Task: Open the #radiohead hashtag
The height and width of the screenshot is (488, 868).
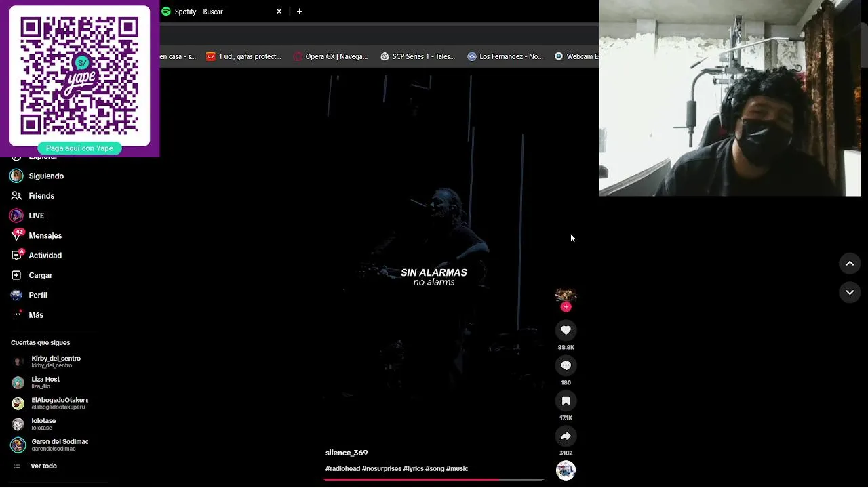Action: (342, 469)
